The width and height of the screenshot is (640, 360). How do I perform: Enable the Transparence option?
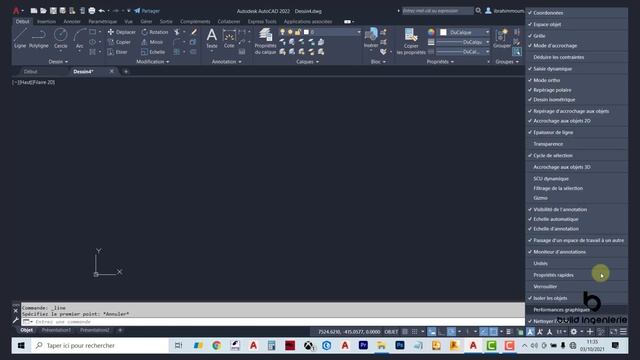(x=576, y=144)
